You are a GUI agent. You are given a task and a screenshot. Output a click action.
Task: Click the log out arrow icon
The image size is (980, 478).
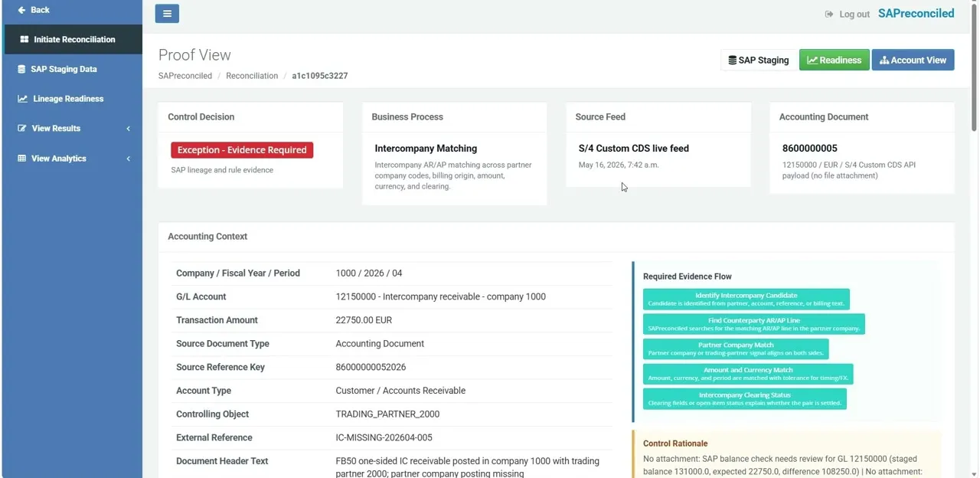pyautogui.click(x=829, y=14)
